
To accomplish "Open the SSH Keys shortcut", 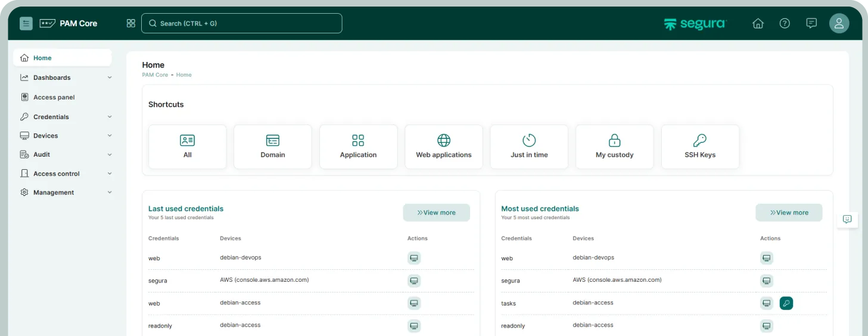I will pos(700,147).
